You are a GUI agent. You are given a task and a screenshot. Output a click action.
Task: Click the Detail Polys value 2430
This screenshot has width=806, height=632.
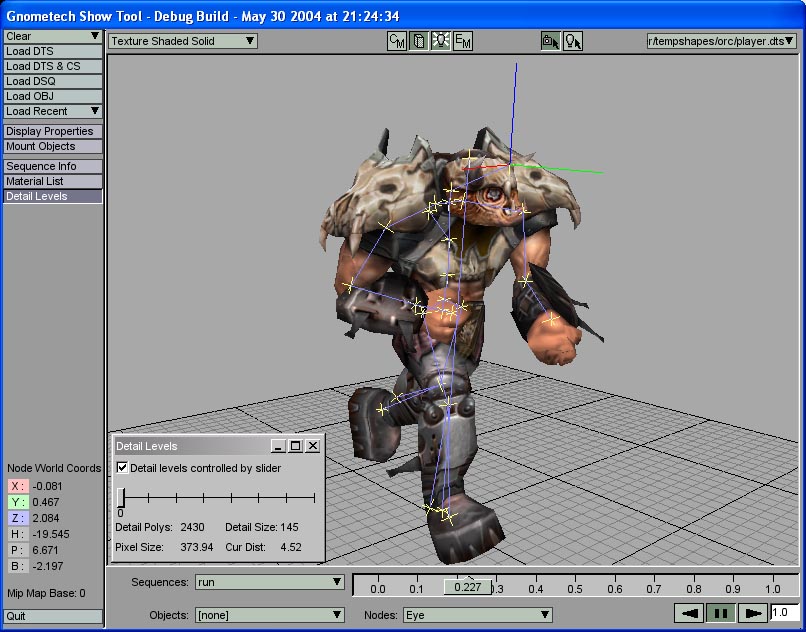click(x=192, y=527)
